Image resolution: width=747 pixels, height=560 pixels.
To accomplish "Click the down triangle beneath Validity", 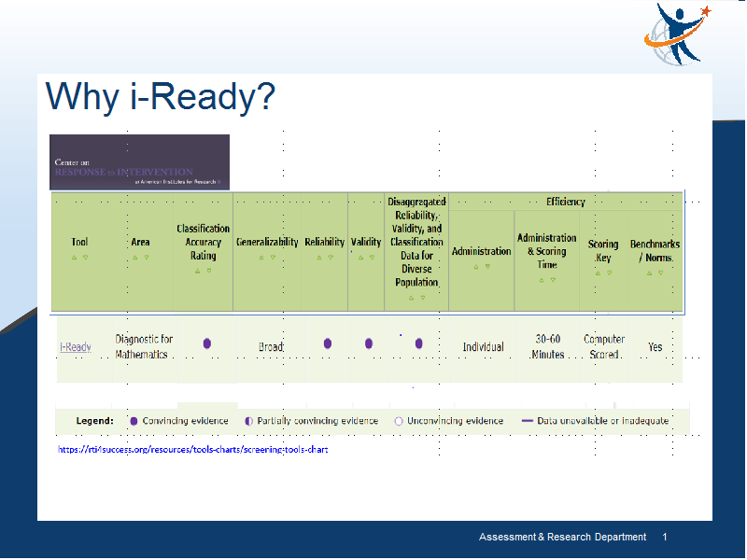I will (372, 258).
